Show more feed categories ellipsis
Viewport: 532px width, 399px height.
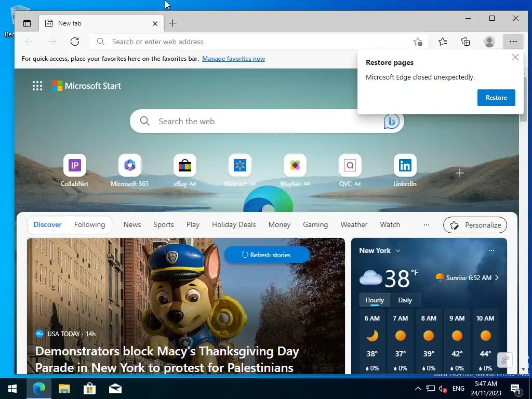coord(427,224)
